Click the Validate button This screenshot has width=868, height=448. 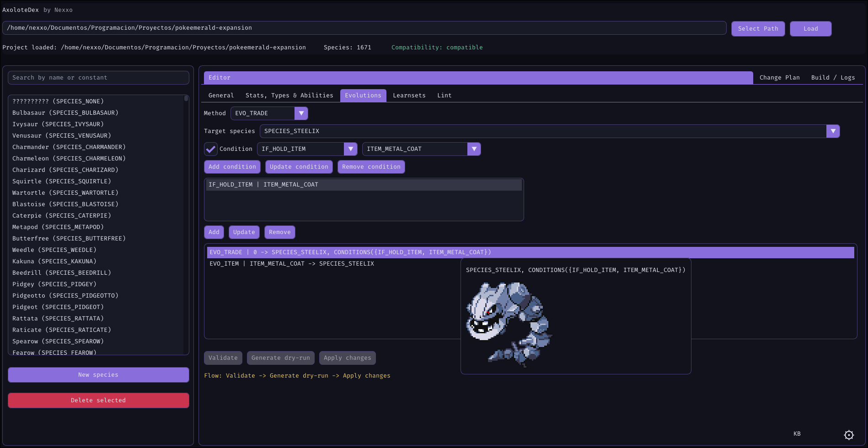(223, 358)
